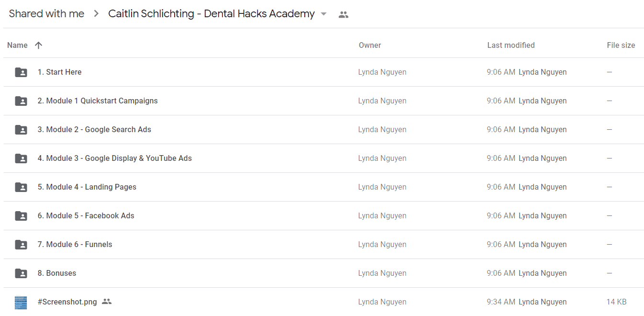
Task: Select the 6. Module 5 - Facebook Ads row
Action: pyautogui.click(x=323, y=215)
